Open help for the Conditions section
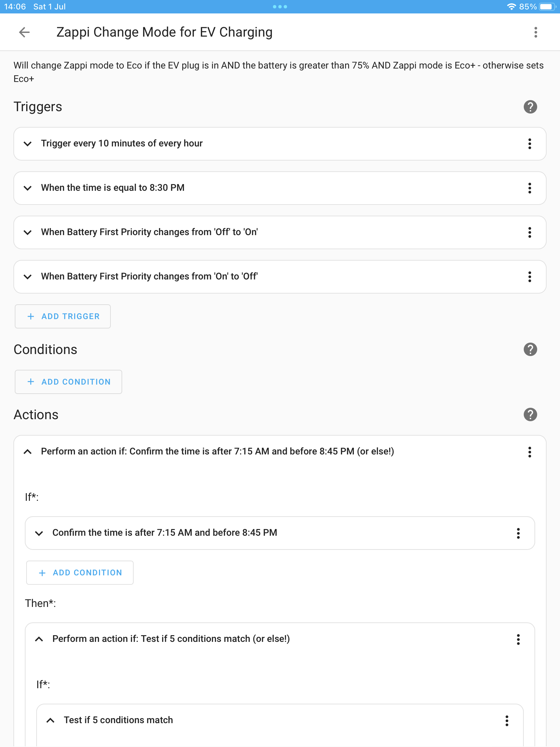 (x=530, y=350)
